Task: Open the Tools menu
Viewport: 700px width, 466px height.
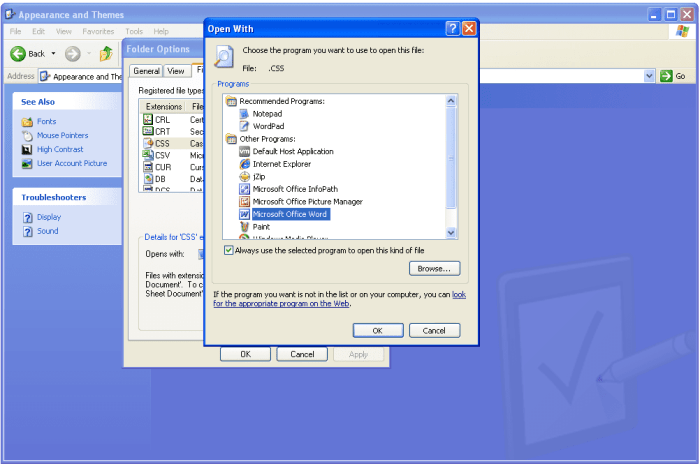Action: coord(134,31)
